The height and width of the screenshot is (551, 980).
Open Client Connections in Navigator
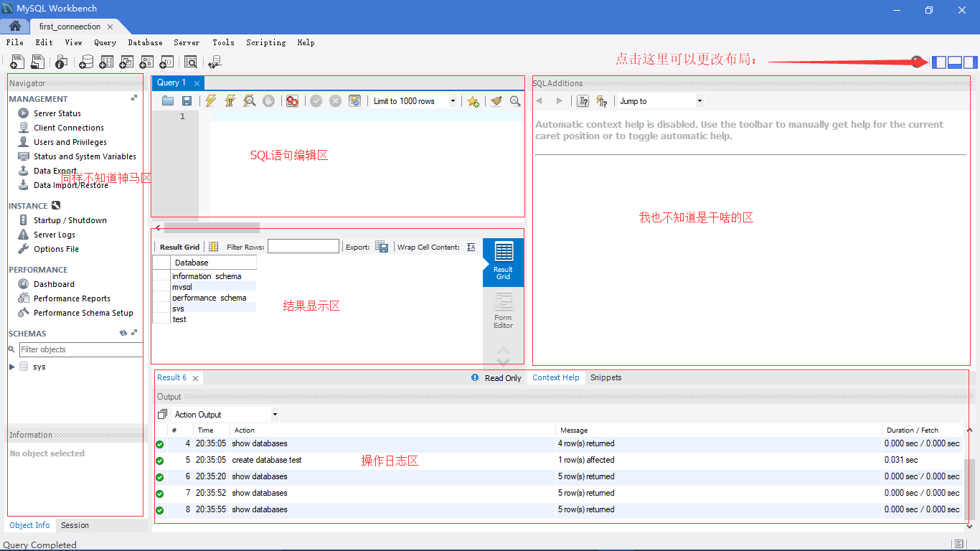tap(69, 128)
